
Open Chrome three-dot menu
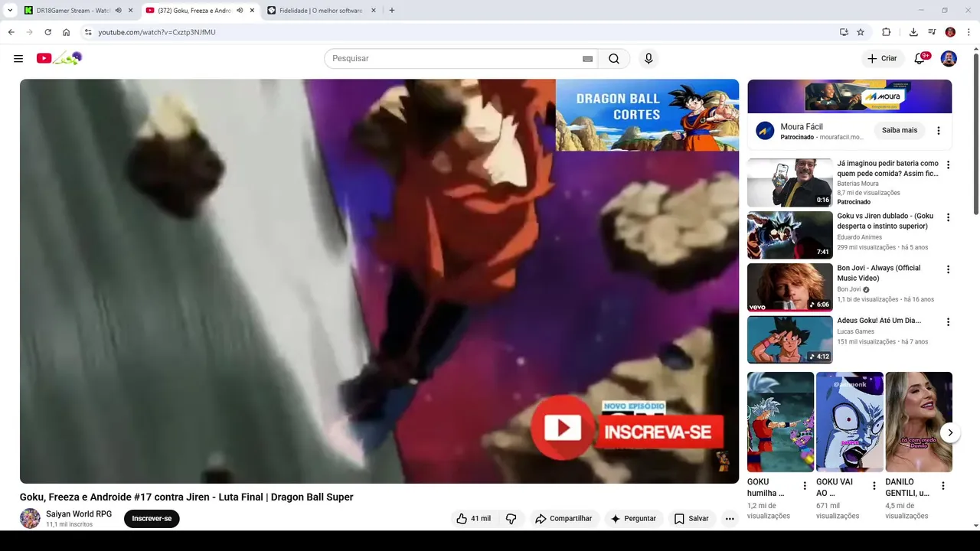pos(969,32)
